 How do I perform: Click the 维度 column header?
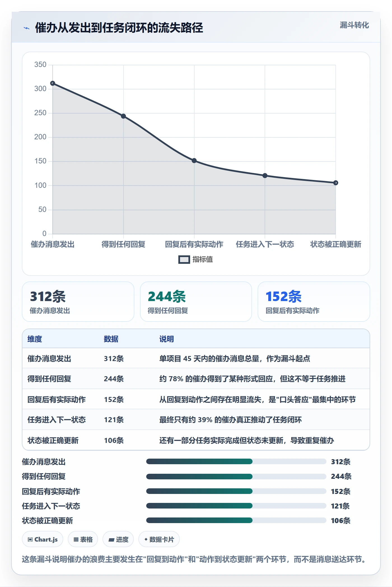click(35, 339)
